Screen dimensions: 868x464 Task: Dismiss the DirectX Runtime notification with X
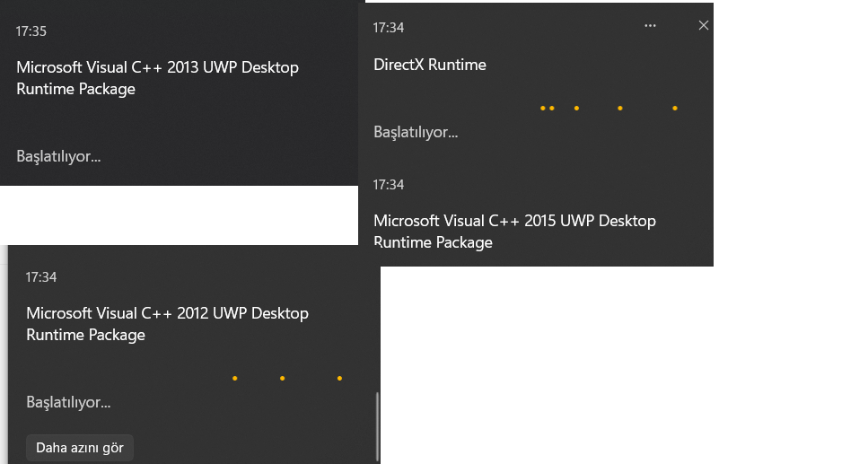tap(704, 26)
